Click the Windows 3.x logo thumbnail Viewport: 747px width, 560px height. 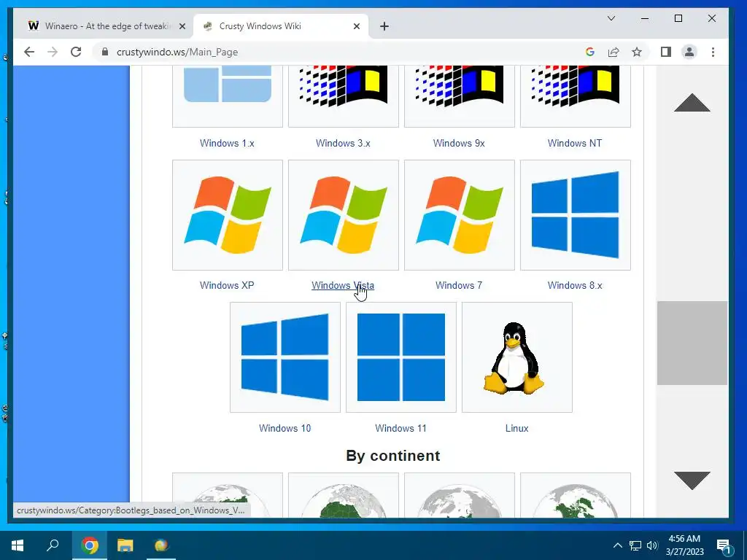[x=343, y=96]
